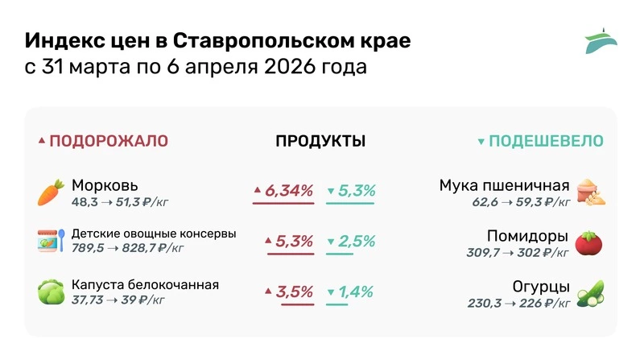Image resolution: width=644 pixels, height=364 pixels.
Task: Click the teal triangle beside ПОДЕШЕВЕЛО
Action: point(481,142)
